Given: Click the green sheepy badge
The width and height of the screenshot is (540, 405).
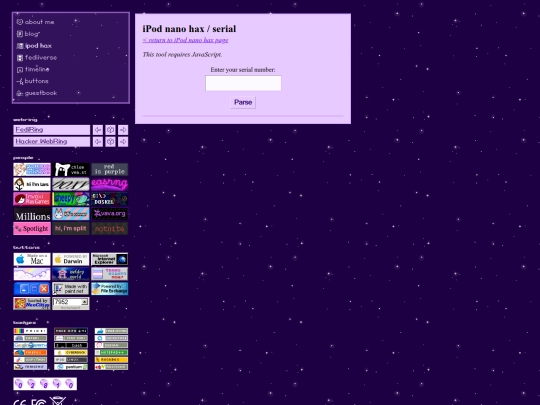Looking at the screenshot, I should [71, 199].
